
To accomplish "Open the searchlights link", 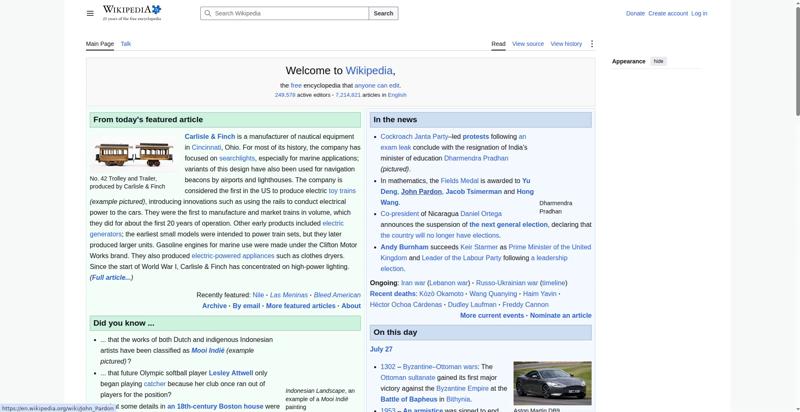I will (237, 159).
